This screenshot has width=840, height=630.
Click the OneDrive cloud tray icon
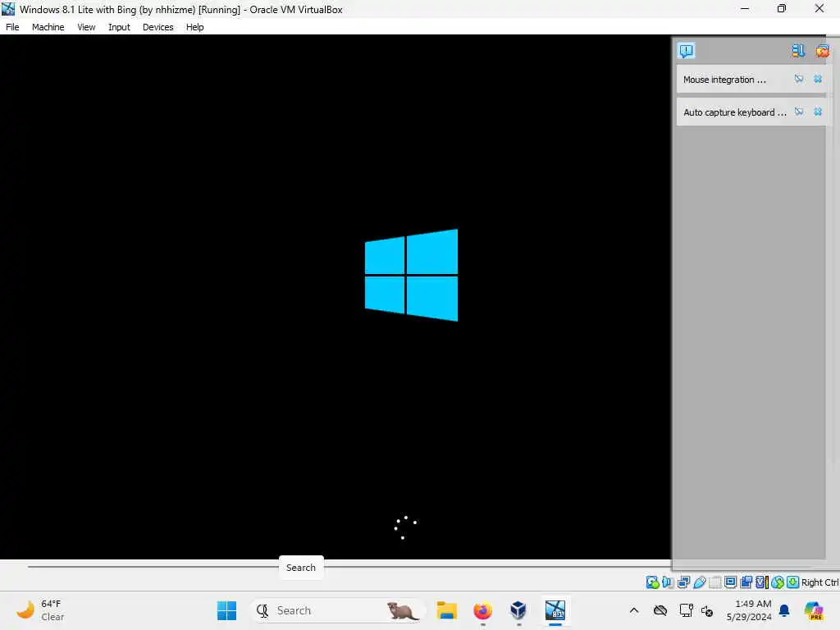click(x=660, y=610)
